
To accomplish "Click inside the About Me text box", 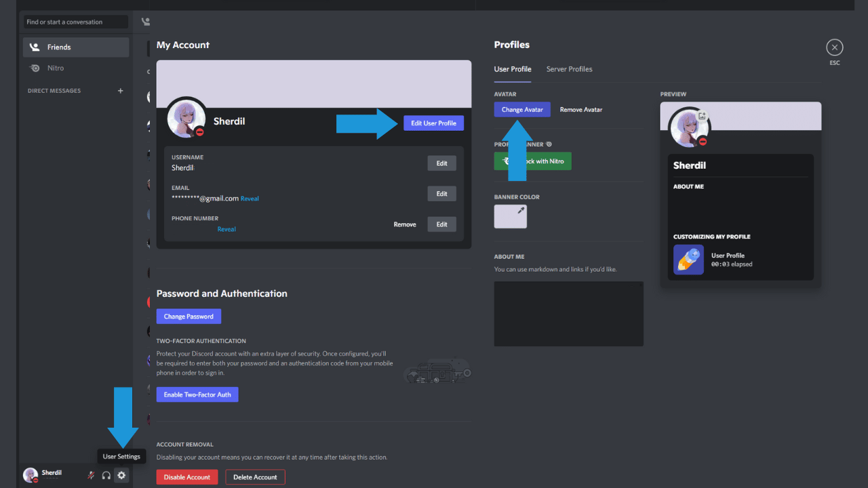I will pos(568,313).
